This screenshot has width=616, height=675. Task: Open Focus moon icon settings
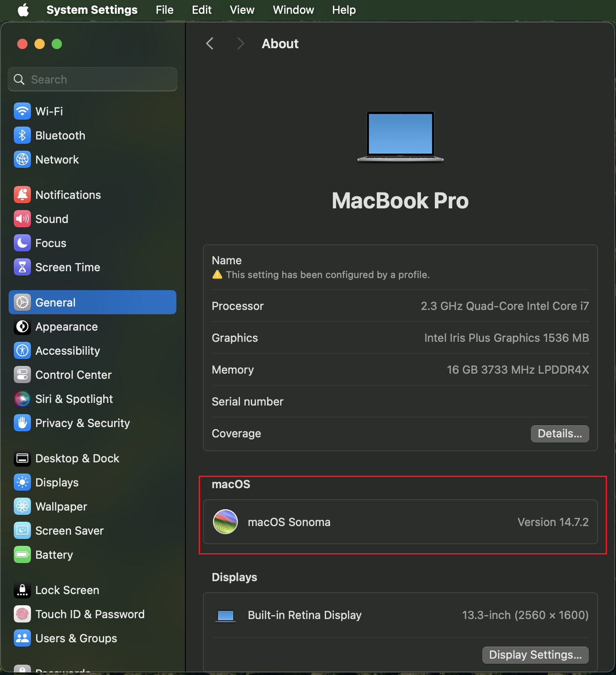click(22, 243)
